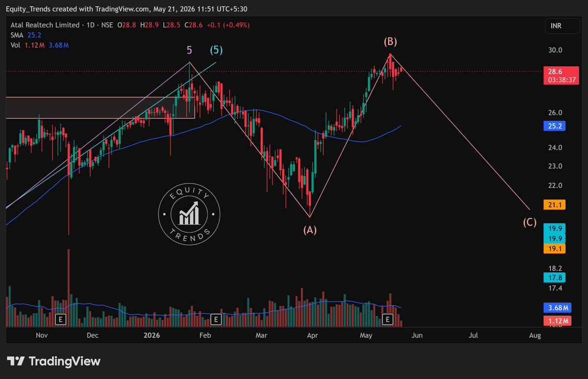Click Nov on the time axis
Viewport: 588px width, 379px height.
pyautogui.click(x=41, y=336)
